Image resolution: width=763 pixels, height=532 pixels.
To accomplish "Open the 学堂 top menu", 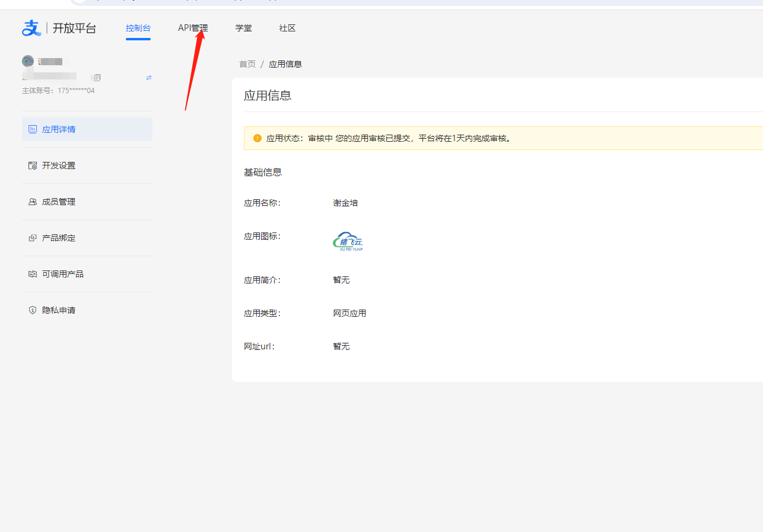I will tap(243, 28).
